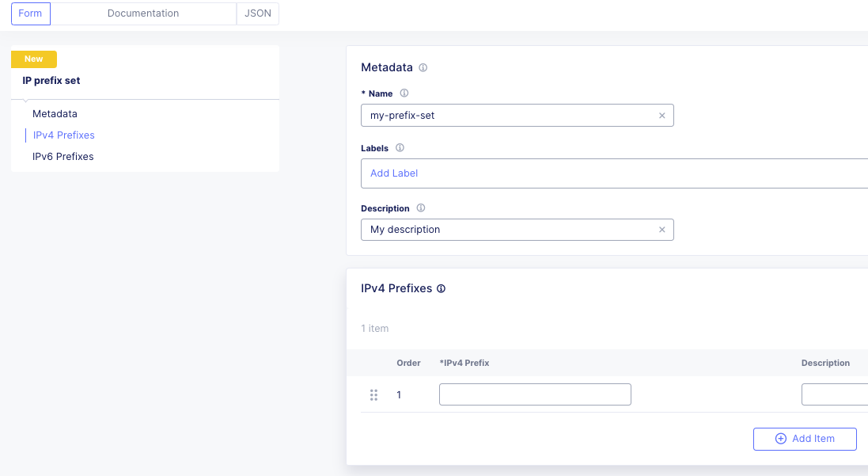The width and height of the screenshot is (868, 476).
Task: Open the tooltip icon beside Name field
Action: (x=404, y=93)
